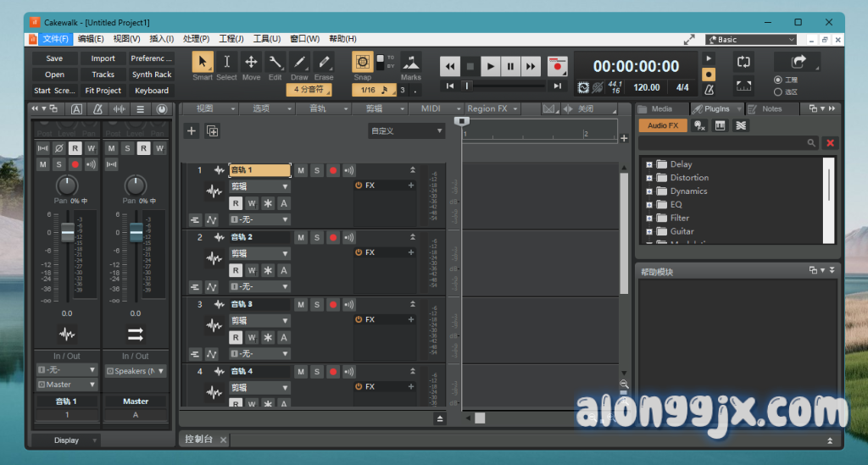The width and height of the screenshot is (868, 465).
Task: Select the Erase tool
Action: pyautogui.click(x=324, y=63)
